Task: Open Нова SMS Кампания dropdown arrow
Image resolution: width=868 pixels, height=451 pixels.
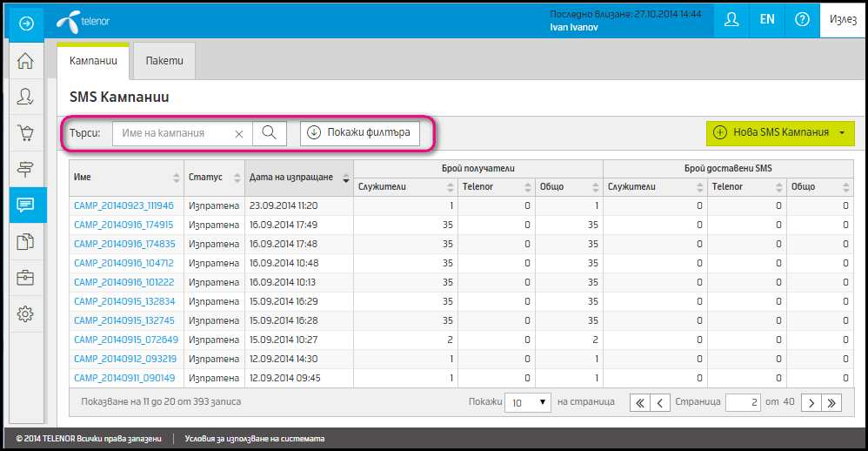Action: [x=842, y=133]
